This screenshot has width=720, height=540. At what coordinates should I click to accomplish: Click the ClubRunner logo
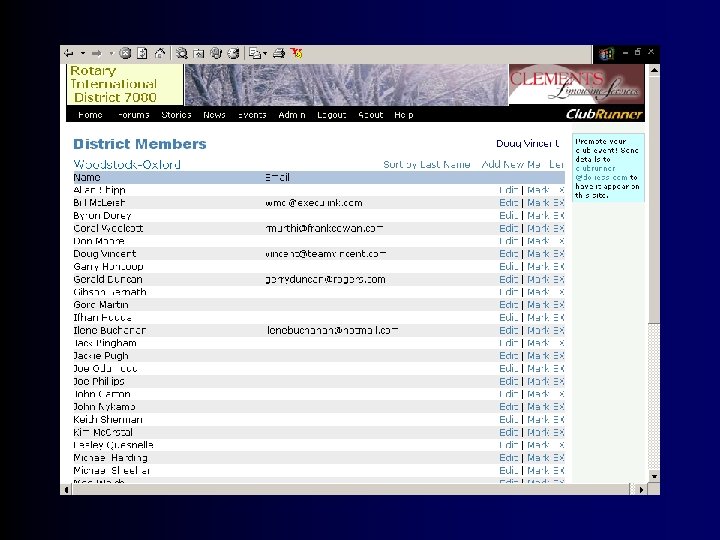(x=604, y=114)
